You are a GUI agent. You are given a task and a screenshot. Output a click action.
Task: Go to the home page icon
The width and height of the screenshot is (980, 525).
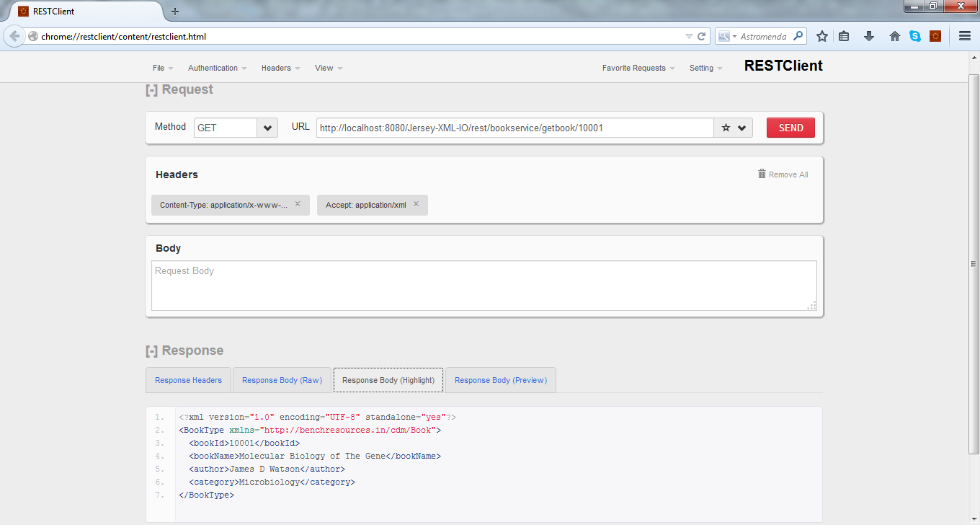895,36
